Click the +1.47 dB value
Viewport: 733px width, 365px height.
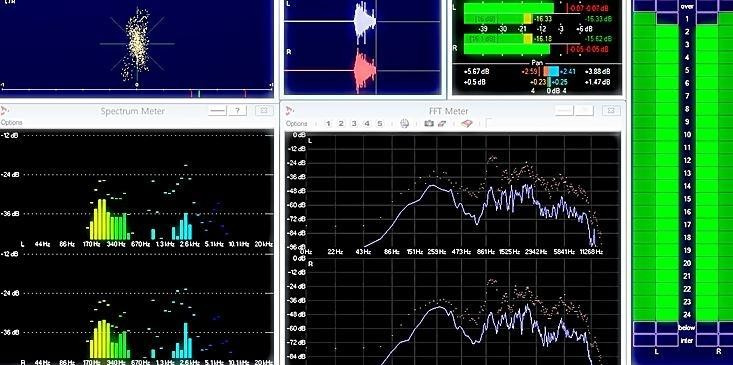coord(597,82)
